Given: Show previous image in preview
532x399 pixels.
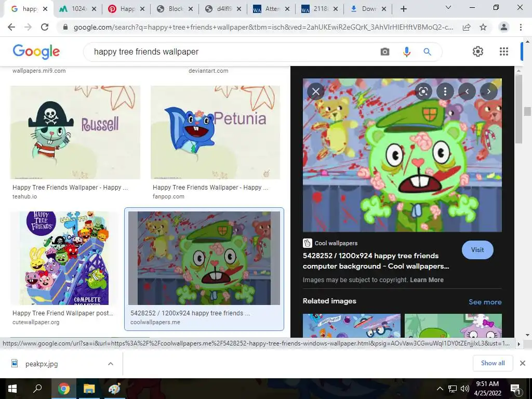Looking at the screenshot, I should pos(467,91).
